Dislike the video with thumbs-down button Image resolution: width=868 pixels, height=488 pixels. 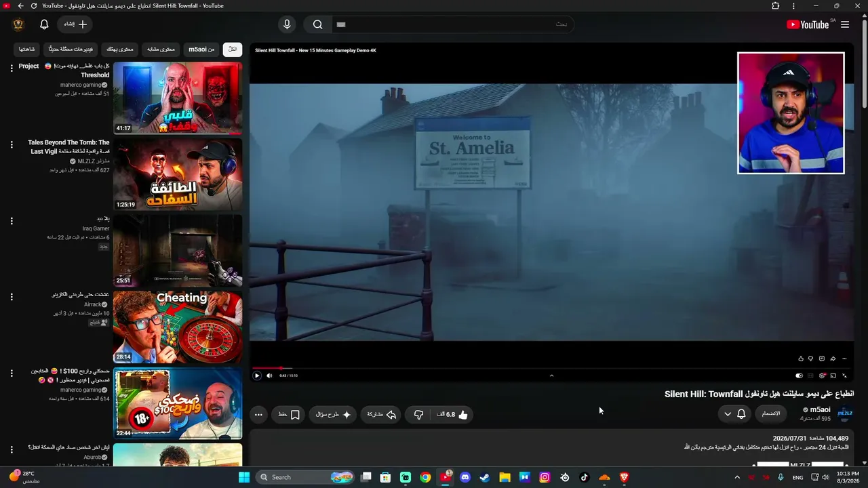(x=419, y=415)
